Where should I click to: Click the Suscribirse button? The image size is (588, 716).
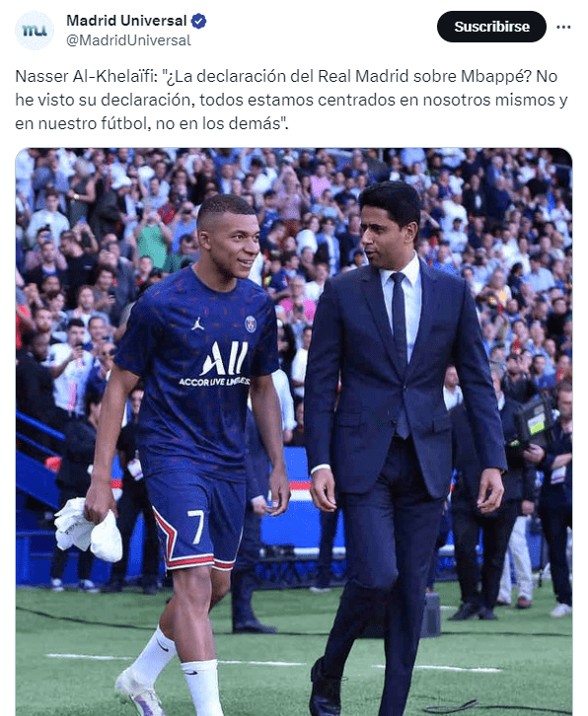tap(491, 27)
